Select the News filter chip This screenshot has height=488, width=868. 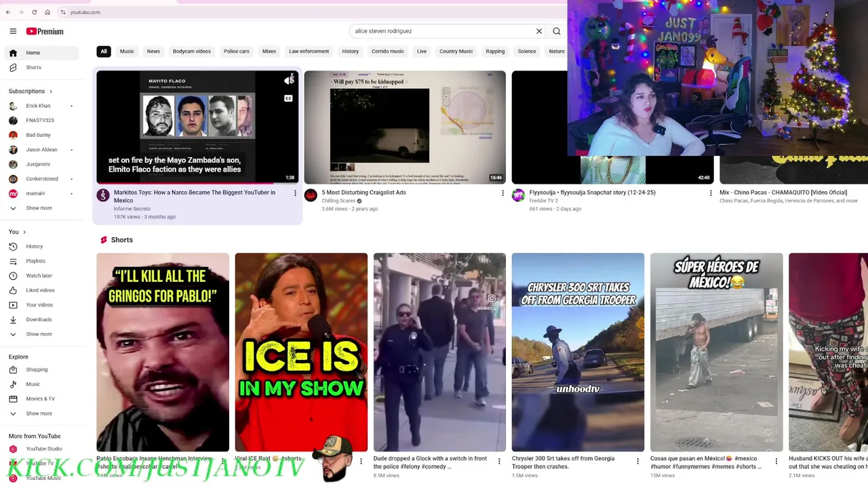(x=153, y=52)
